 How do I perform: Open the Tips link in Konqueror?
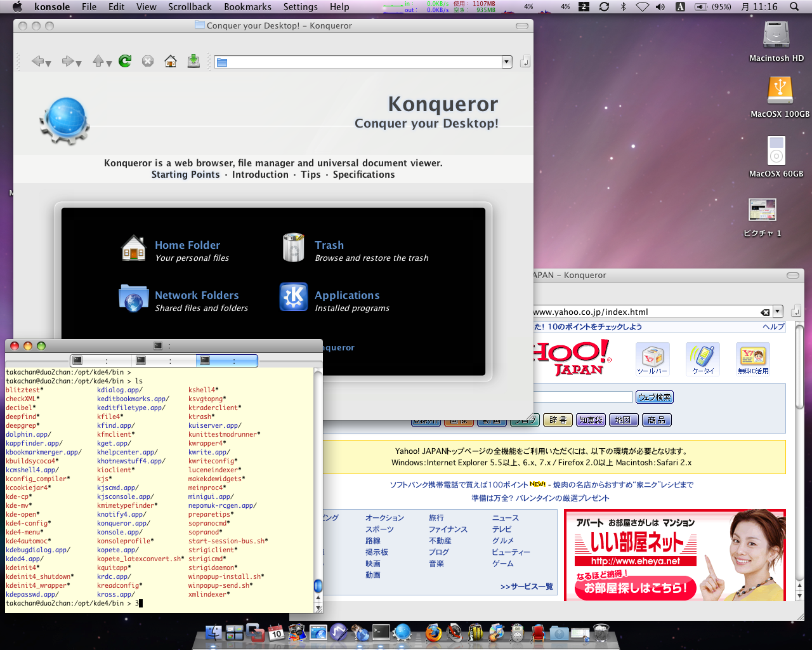click(x=310, y=175)
